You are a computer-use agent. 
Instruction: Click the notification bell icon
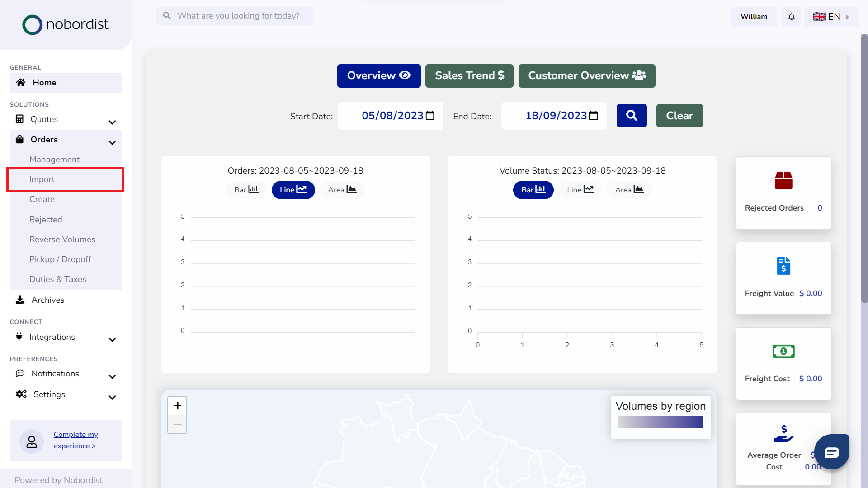[791, 17]
